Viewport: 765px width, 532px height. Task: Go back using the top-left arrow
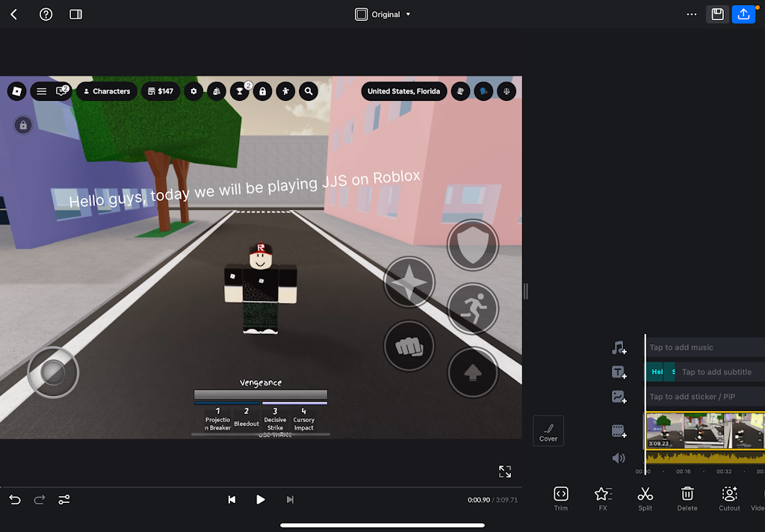pos(13,15)
